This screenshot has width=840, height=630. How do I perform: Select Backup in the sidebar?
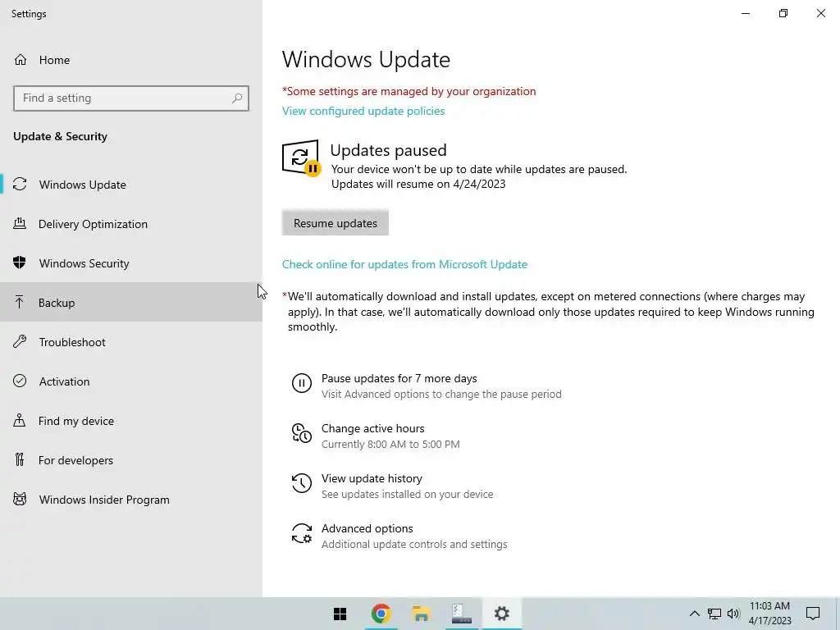point(131,303)
